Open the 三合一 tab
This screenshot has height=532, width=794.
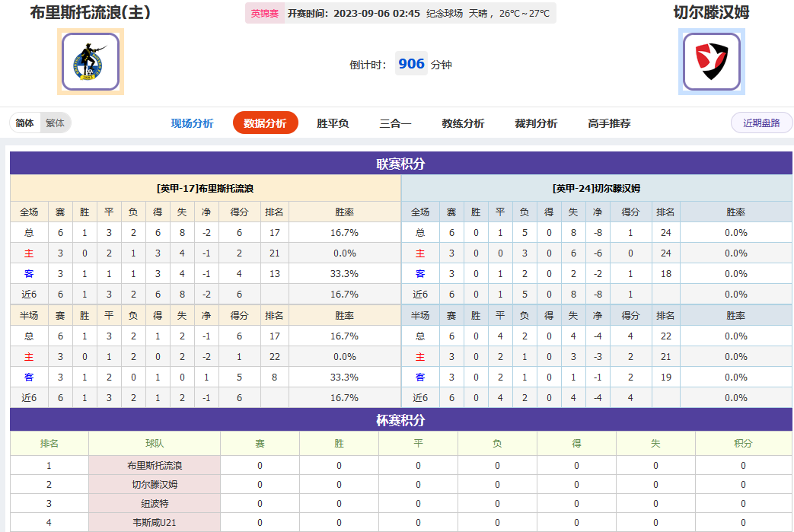click(x=396, y=123)
